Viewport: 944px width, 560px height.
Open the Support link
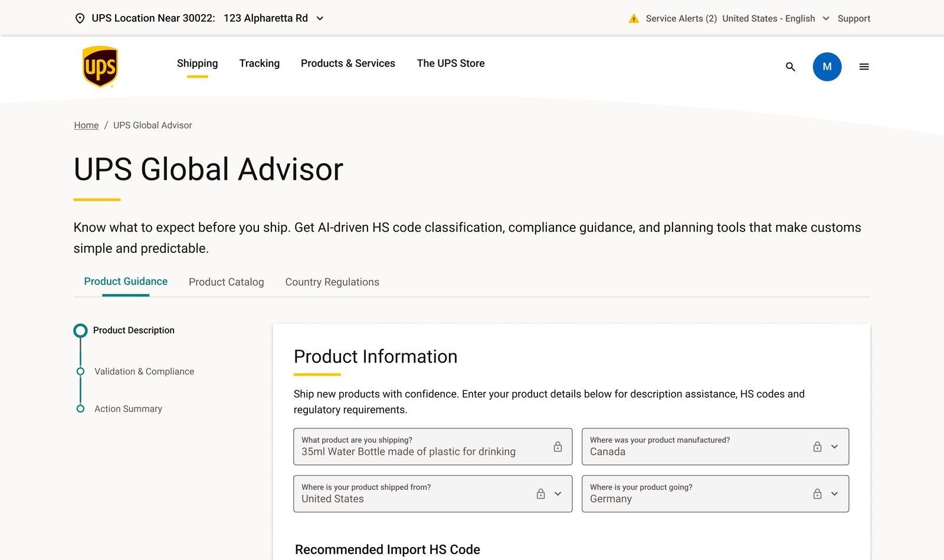click(x=854, y=18)
